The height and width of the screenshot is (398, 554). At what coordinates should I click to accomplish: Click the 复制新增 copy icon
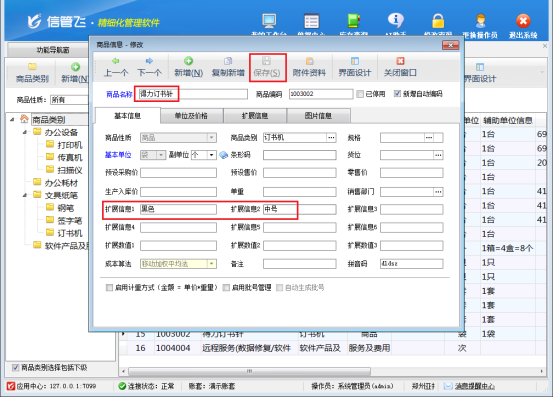click(x=228, y=61)
